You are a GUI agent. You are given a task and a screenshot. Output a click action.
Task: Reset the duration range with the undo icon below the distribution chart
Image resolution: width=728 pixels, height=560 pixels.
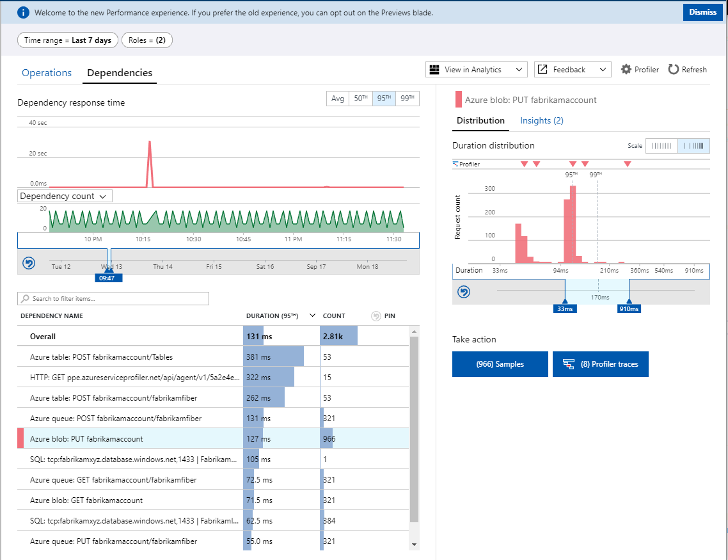(464, 292)
